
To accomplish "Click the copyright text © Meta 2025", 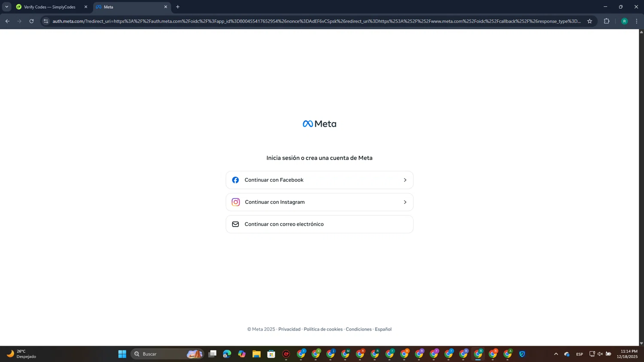I will click(261, 329).
